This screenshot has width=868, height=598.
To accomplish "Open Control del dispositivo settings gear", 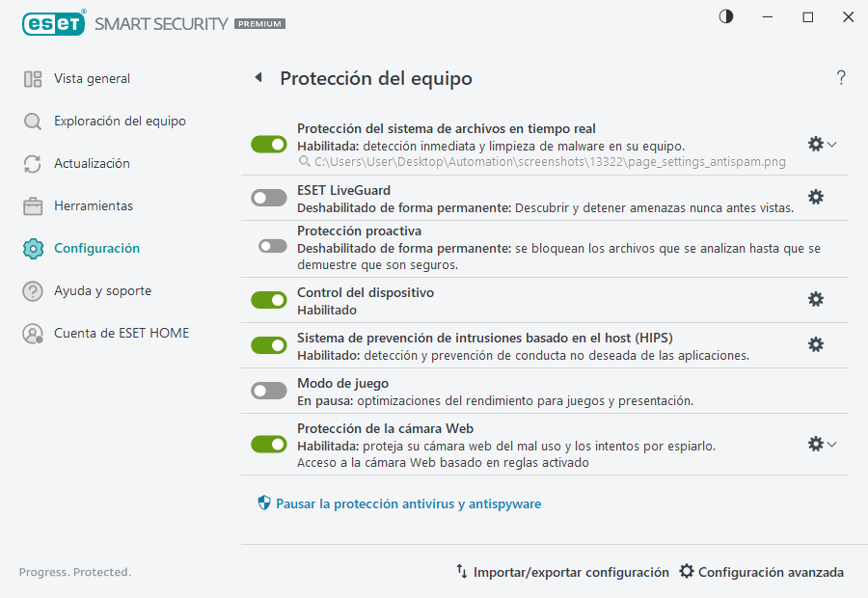I will (816, 299).
